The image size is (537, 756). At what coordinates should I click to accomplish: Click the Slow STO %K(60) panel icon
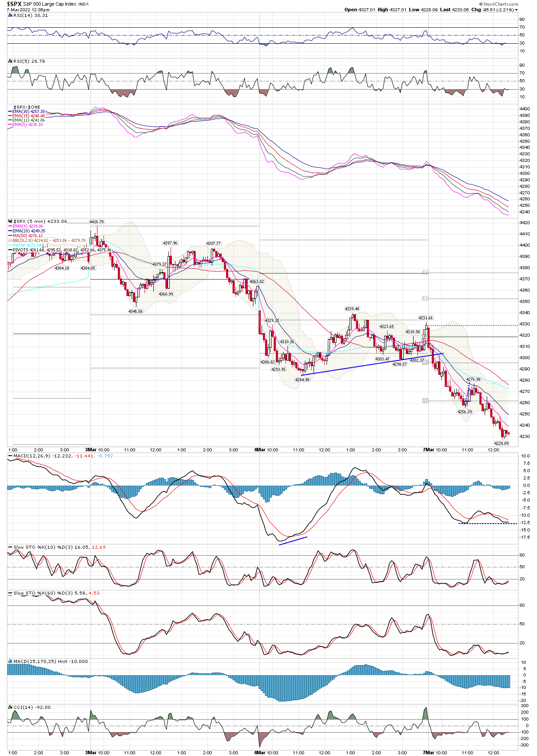click(x=10, y=593)
